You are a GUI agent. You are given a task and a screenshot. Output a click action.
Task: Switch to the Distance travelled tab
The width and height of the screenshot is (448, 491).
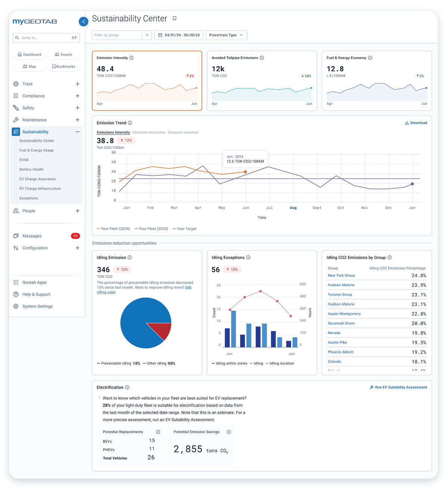click(x=183, y=132)
